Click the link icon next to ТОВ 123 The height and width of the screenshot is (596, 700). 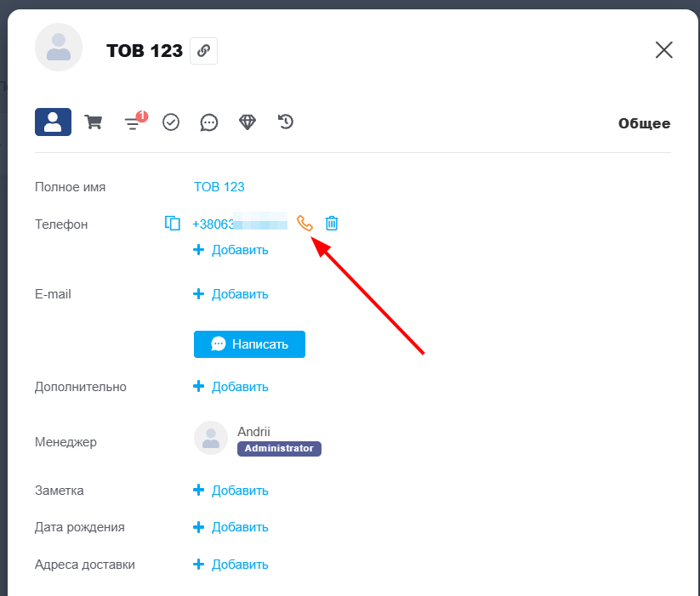point(203,51)
